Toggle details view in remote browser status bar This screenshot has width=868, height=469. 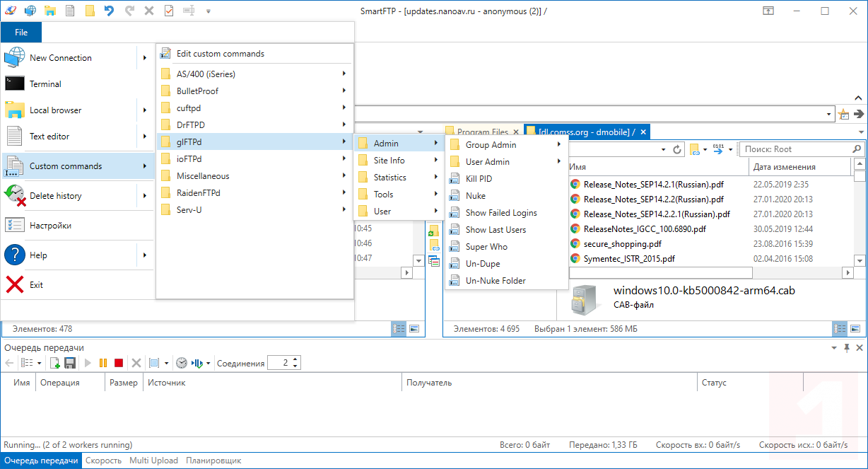(x=840, y=328)
